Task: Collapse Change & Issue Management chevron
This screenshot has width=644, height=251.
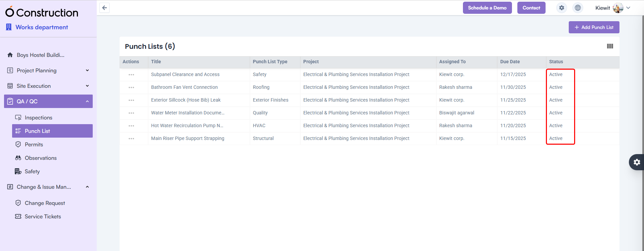Action: pyautogui.click(x=87, y=187)
